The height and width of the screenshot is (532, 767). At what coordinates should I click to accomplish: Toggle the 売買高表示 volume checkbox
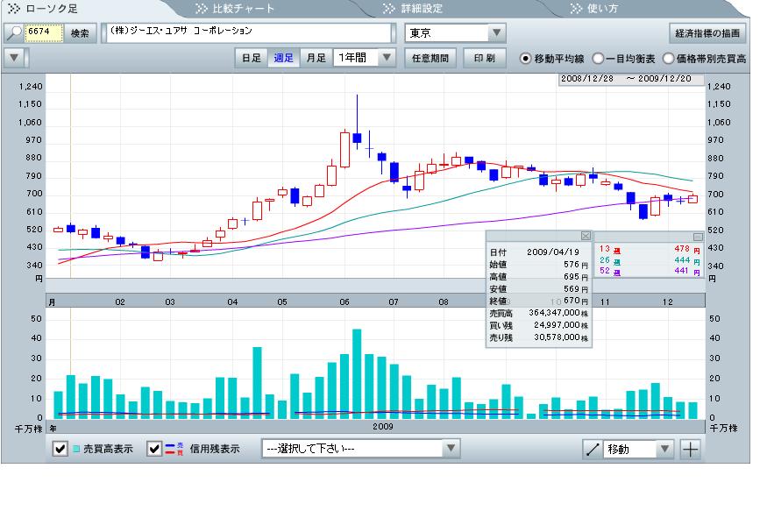[x=60, y=449]
